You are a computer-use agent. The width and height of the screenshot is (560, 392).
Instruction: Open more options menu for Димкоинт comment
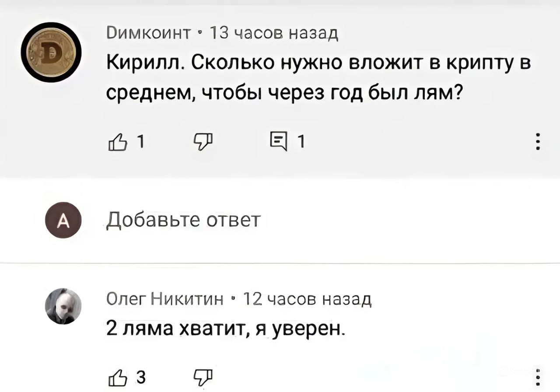coord(537,143)
